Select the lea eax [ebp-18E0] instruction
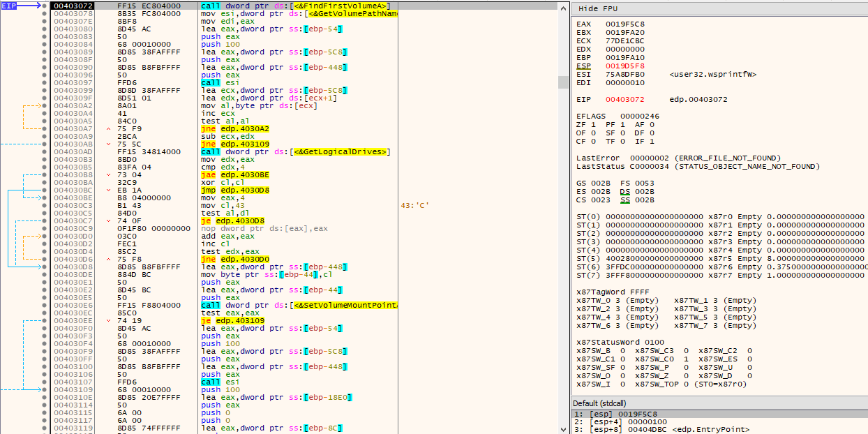Viewport: 868px width, 434px height. pos(276,397)
